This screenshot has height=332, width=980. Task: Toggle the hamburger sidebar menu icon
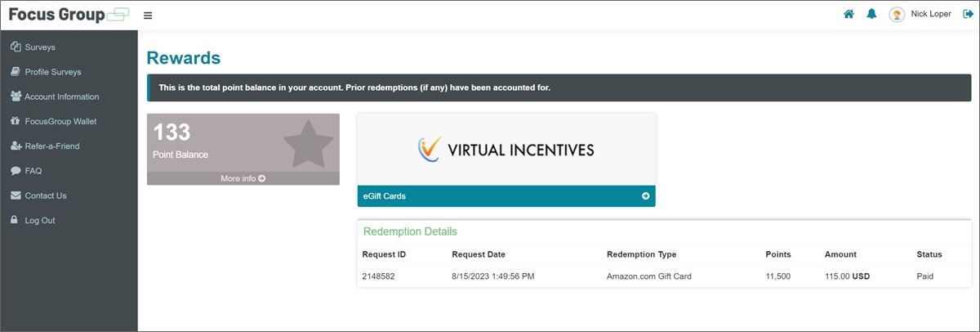click(148, 16)
